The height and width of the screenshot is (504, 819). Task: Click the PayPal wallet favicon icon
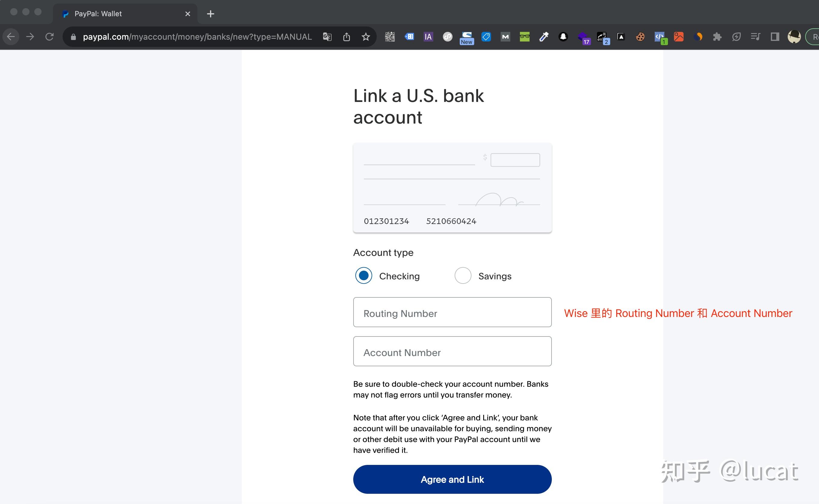click(66, 14)
